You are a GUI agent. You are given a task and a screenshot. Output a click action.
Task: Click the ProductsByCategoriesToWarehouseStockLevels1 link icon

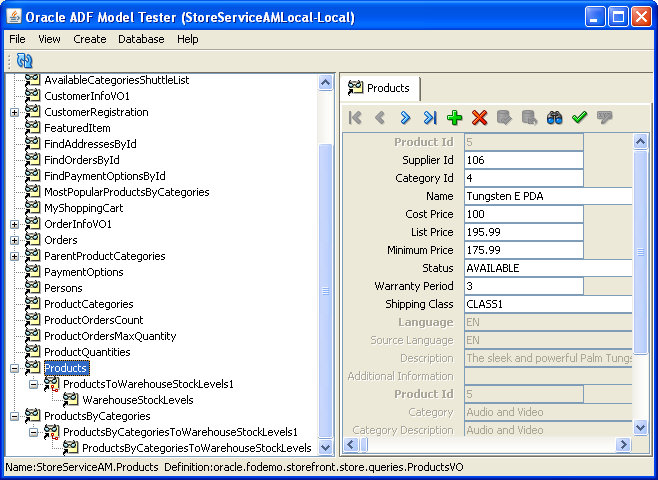(51, 431)
